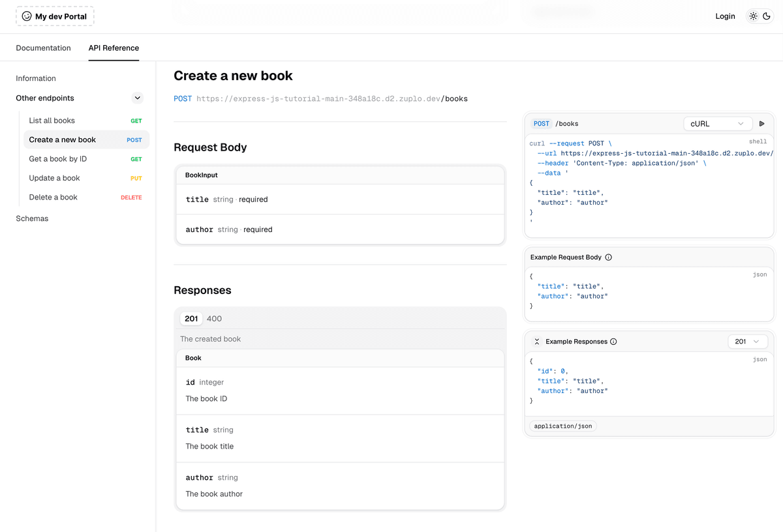Click the application/json chip
Image resolution: width=783 pixels, height=532 pixels.
point(562,426)
